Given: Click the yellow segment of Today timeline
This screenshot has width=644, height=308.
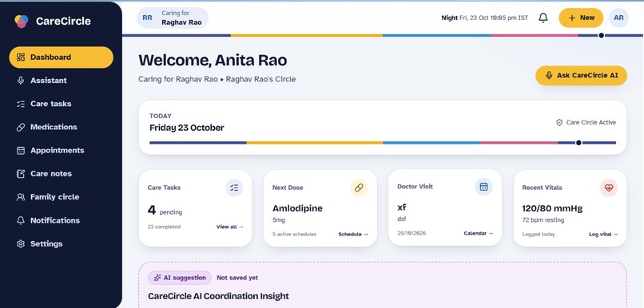Looking at the screenshot, I should [x=315, y=143].
